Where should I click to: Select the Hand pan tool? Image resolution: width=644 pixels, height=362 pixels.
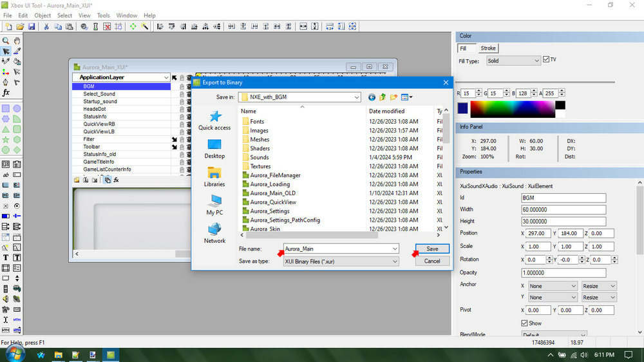[17, 41]
